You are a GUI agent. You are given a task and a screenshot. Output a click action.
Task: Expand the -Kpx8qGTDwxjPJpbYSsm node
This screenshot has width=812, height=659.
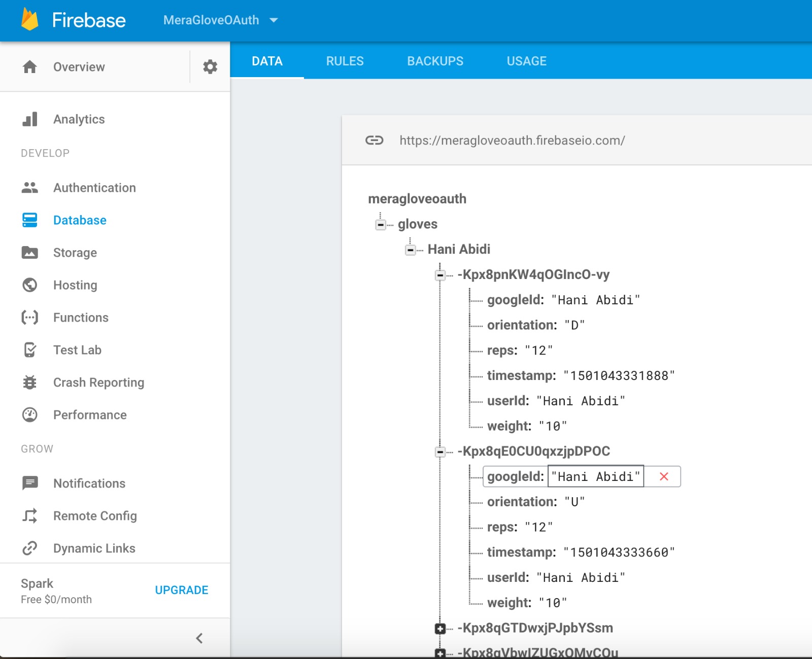click(x=441, y=629)
